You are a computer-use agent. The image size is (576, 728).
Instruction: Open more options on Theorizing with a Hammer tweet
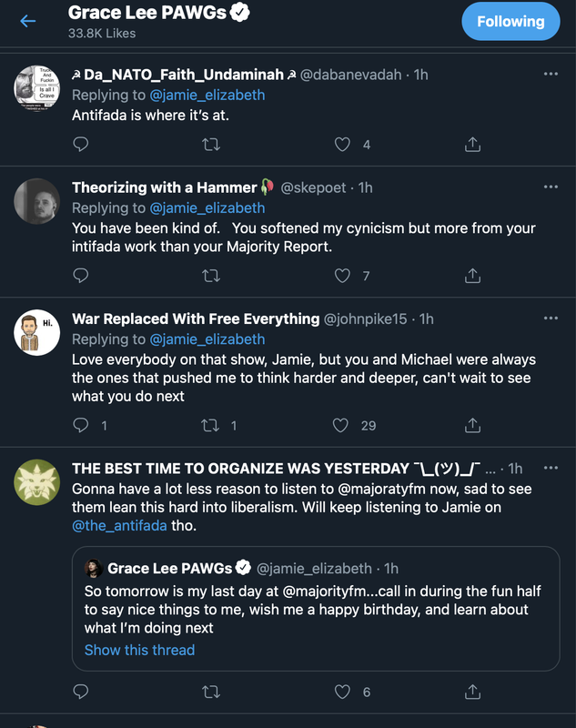click(x=551, y=187)
